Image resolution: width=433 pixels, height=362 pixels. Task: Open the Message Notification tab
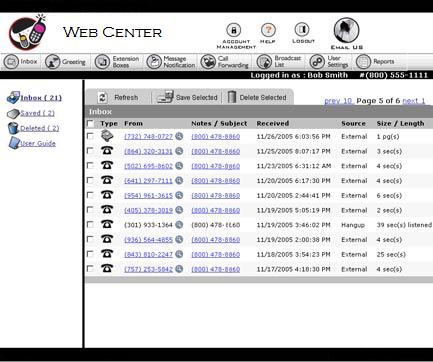coord(171,62)
